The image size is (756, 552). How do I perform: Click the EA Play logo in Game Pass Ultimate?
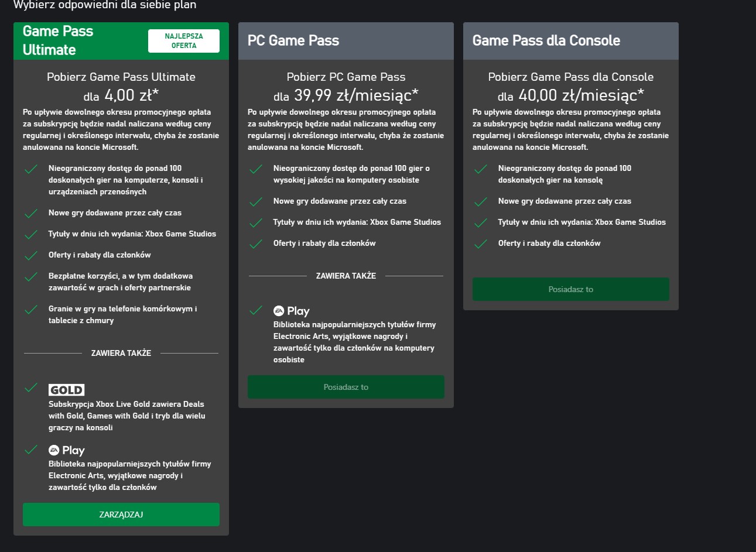tap(67, 450)
